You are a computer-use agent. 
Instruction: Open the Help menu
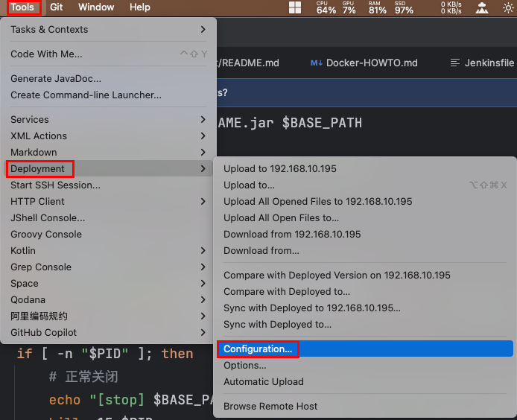click(140, 7)
